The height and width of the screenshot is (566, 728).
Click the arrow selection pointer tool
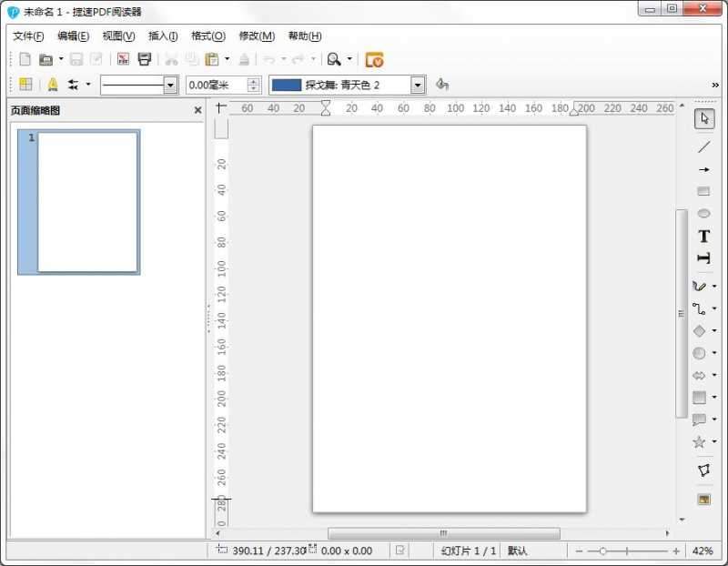(x=703, y=119)
